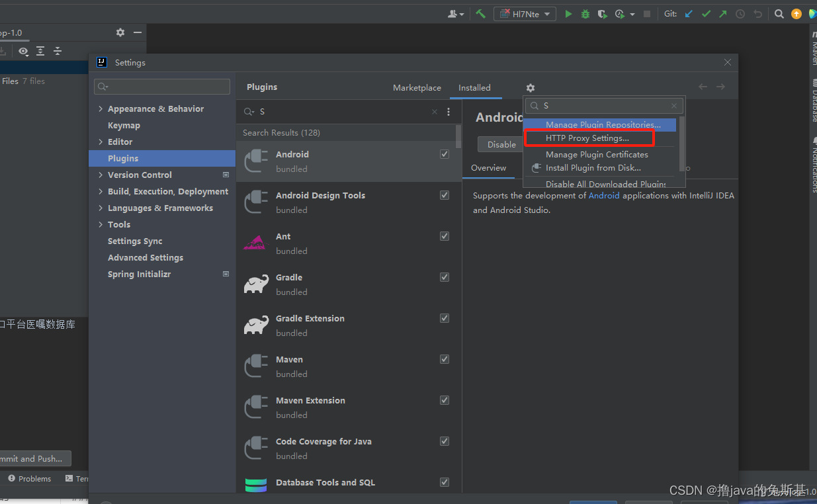Toggle the Gradle plugin checkbox
Image resolution: width=817 pixels, height=504 pixels.
click(x=445, y=277)
